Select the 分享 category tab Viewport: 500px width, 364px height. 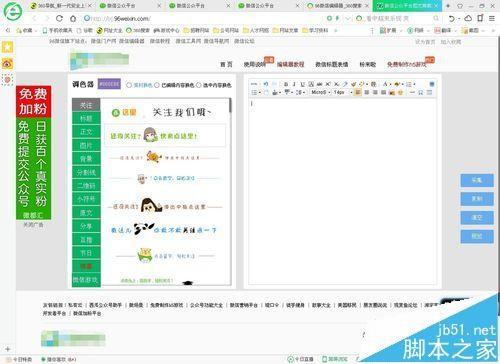coord(86,226)
